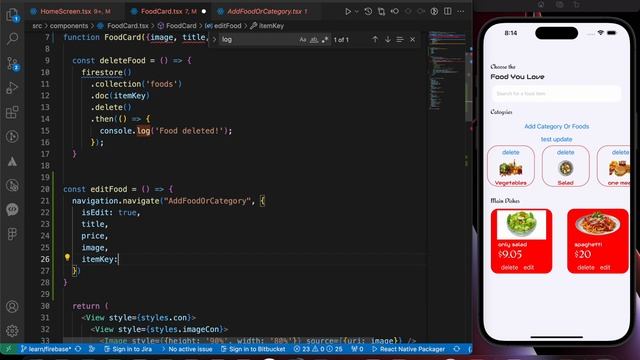Tap edit on the spaghetti card
The height and width of the screenshot is (360, 640).
(605, 267)
